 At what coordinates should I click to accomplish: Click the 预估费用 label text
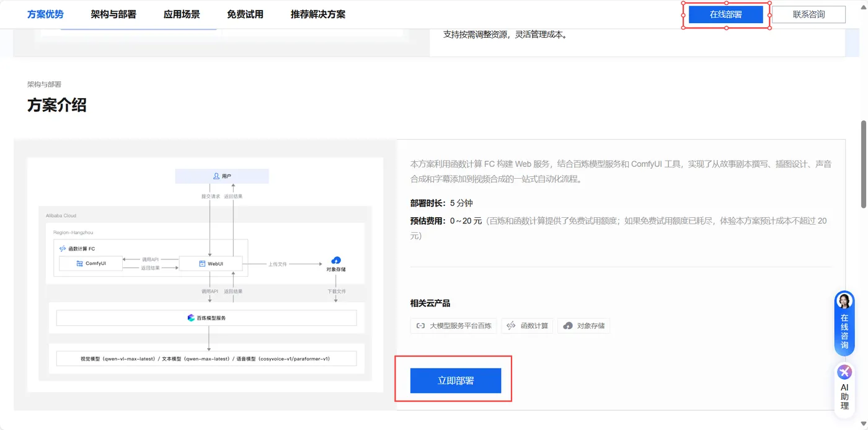[x=428, y=221]
